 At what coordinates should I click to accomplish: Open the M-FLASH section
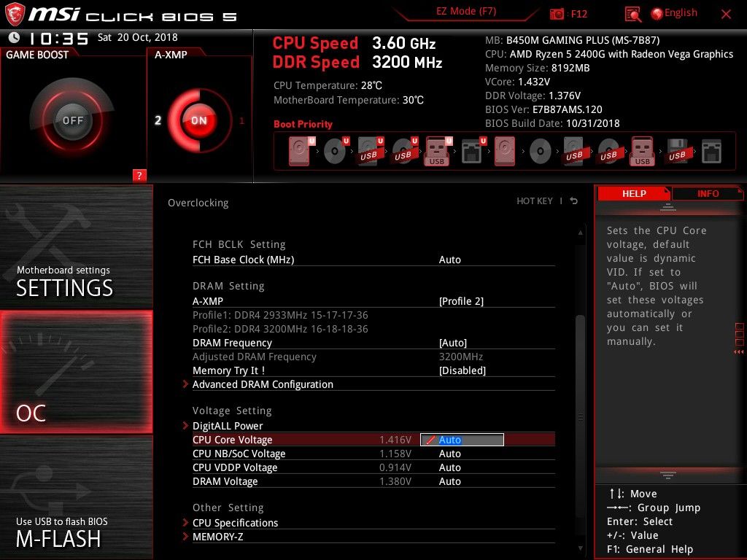tap(76, 497)
